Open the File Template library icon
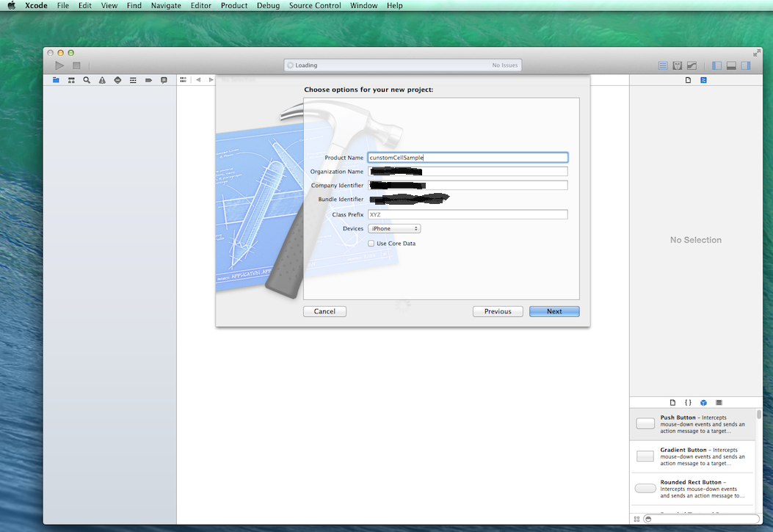 (672, 402)
